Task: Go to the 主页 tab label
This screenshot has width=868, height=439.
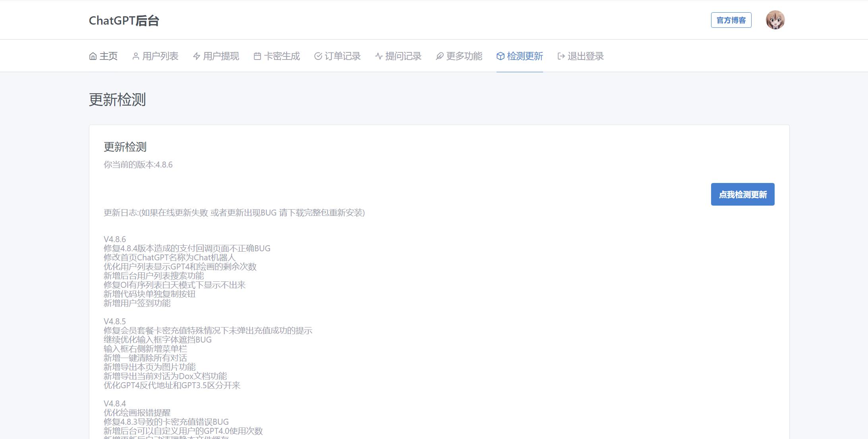Action: (x=108, y=56)
